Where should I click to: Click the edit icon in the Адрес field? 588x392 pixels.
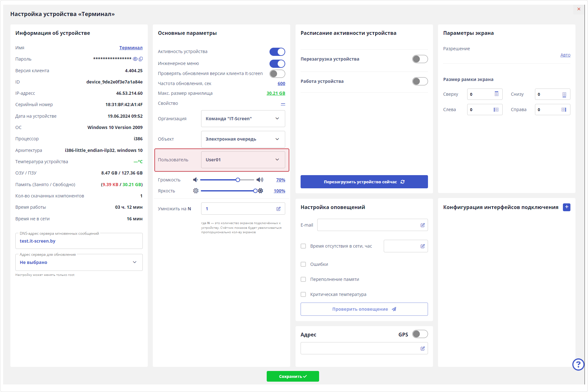pos(423,348)
